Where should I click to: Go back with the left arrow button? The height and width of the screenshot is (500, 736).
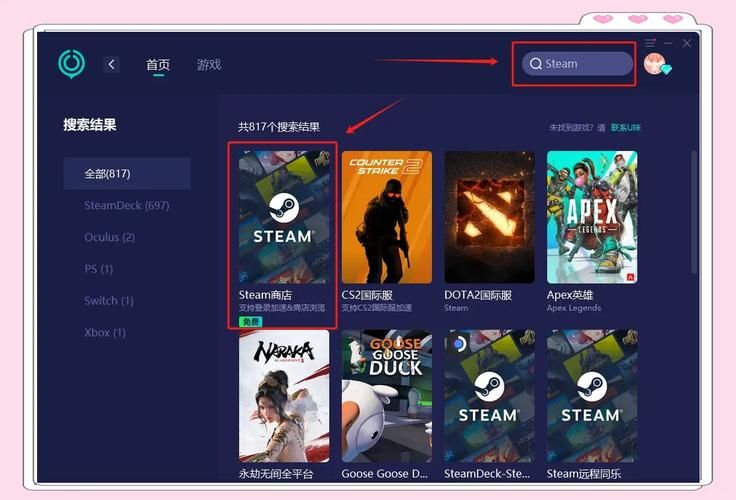[111, 64]
